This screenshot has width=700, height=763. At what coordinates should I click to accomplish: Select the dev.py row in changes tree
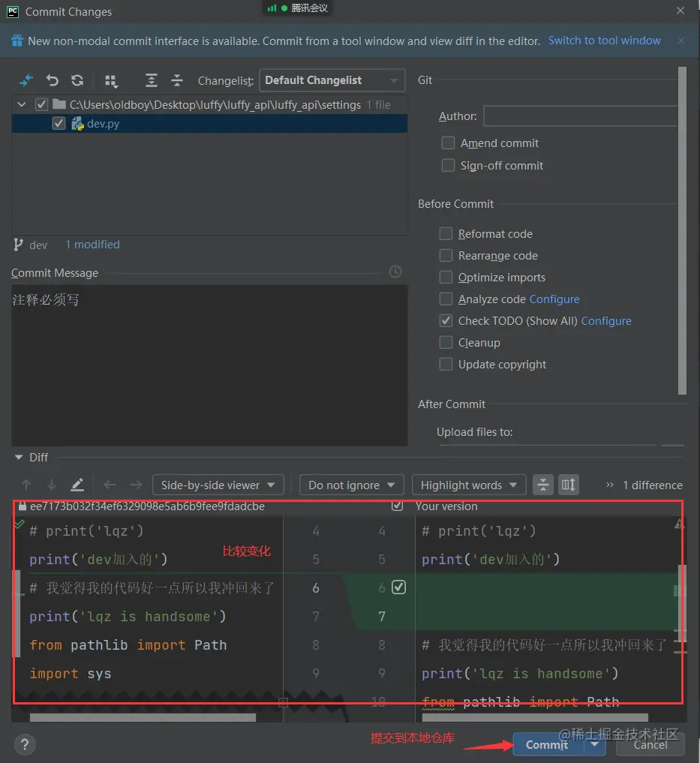(x=209, y=124)
